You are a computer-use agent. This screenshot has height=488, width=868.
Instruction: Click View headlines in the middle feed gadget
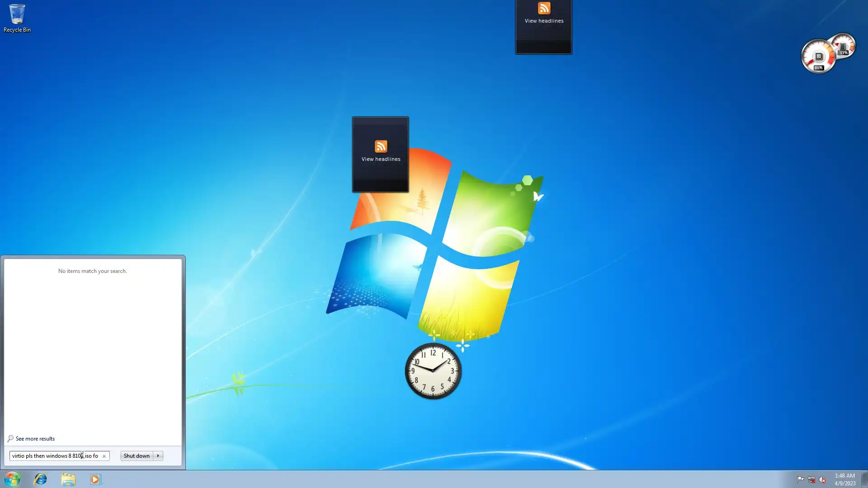tap(381, 159)
